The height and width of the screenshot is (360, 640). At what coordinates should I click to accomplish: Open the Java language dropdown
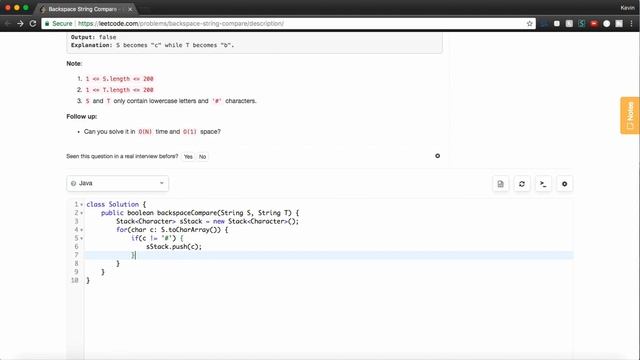coord(118,183)
